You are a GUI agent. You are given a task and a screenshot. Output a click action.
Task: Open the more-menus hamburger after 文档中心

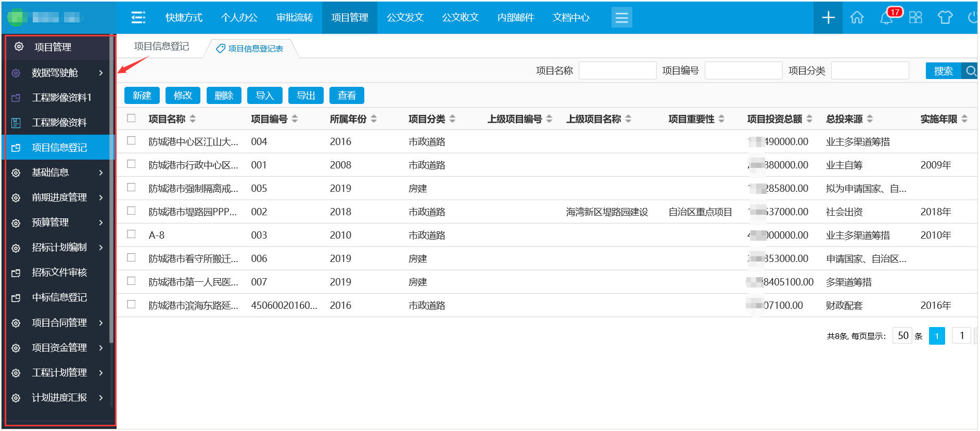621,18
